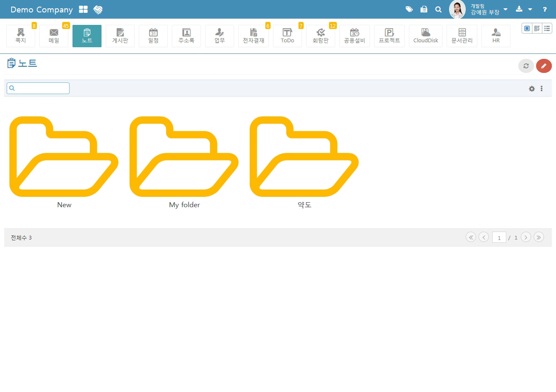This screenshot has width=556, height=392.
Task: Open the three-dot more options menu
Action: 541,89
